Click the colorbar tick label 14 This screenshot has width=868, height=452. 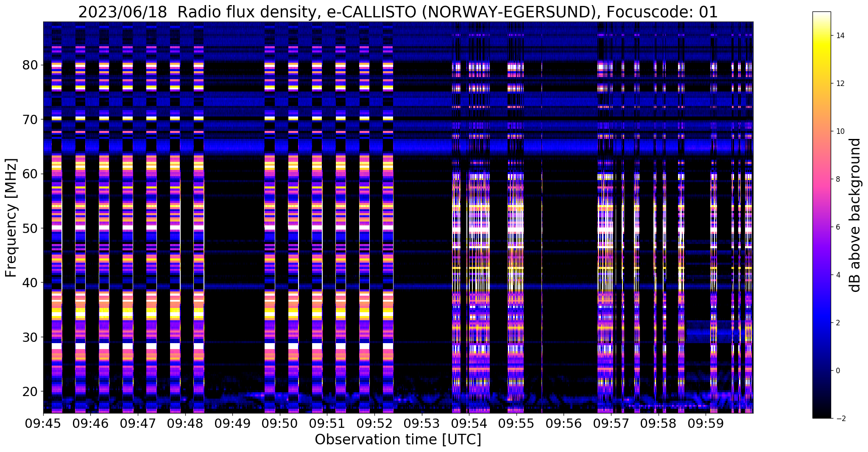pyautogui.click(x=840, y=36)
